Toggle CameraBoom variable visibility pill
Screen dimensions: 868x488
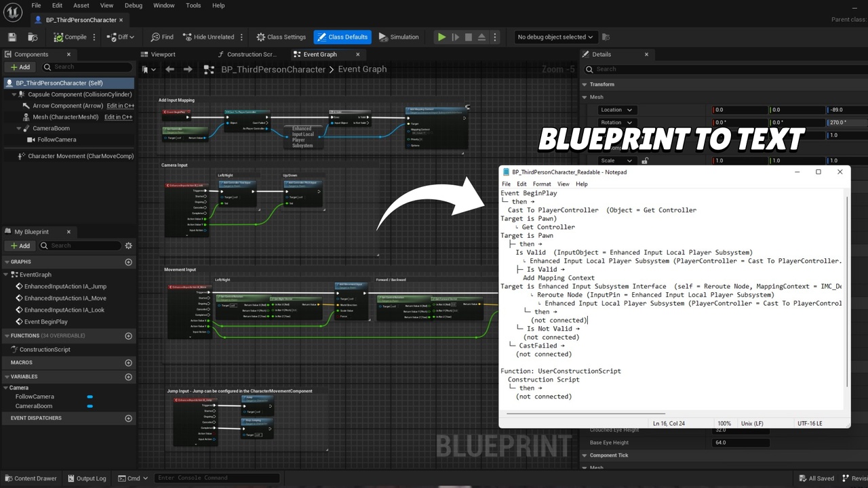(90, 406)
